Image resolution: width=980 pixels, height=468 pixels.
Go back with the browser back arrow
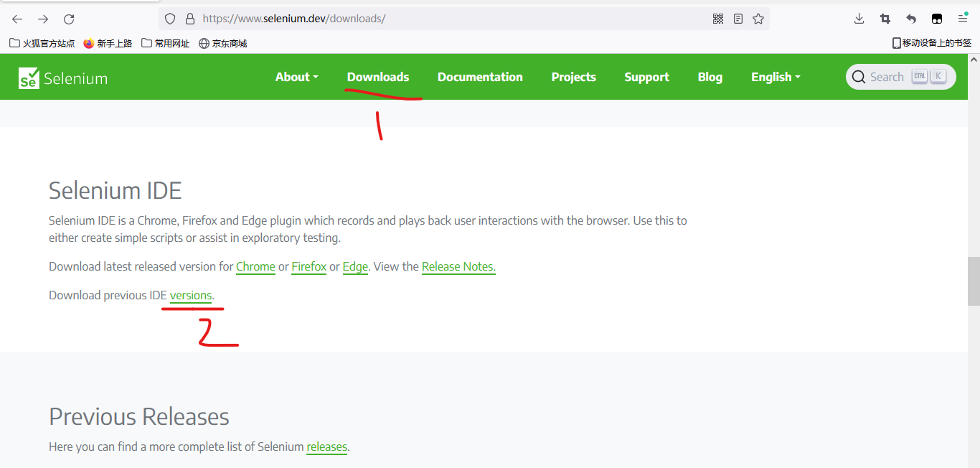click(x=17, y=19)
